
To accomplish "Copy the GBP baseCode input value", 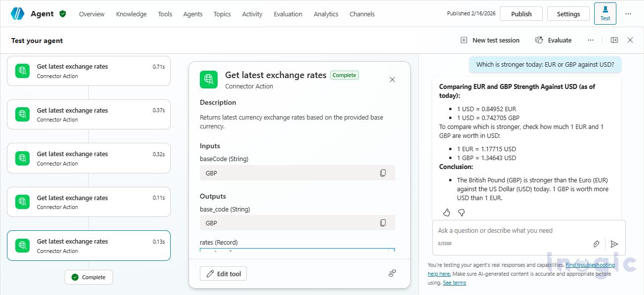I will point(383,172).
